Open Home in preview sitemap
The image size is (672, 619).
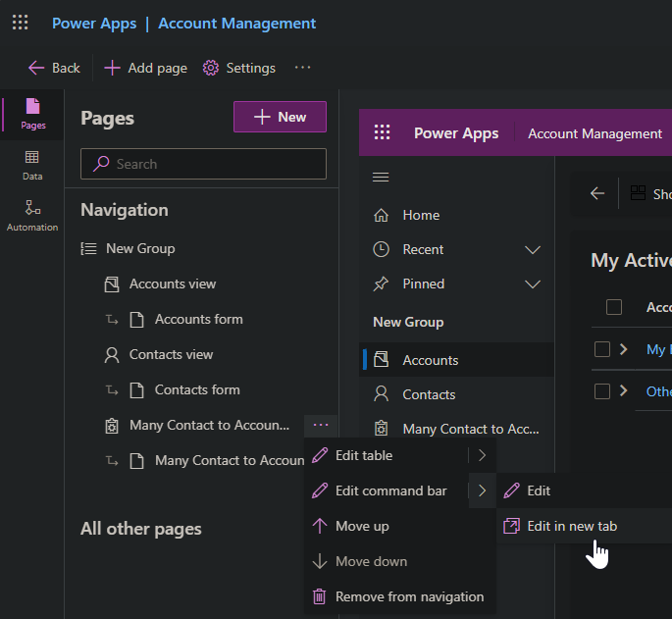click(456, 215)
